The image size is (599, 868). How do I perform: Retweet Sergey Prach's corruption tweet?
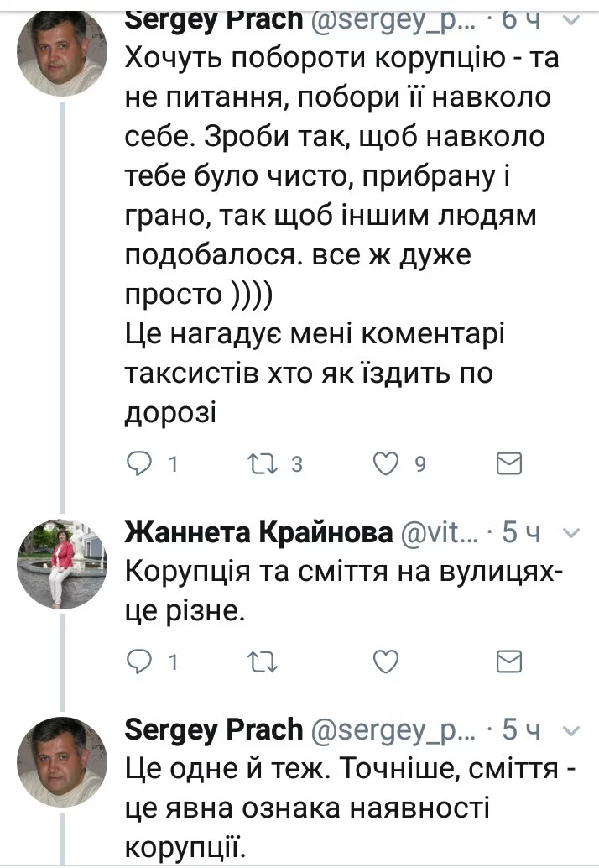click(x=263, y=463)
